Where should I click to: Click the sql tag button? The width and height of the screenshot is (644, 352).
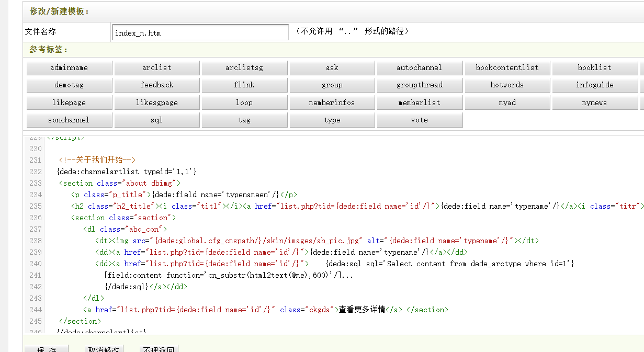(156, 120)
